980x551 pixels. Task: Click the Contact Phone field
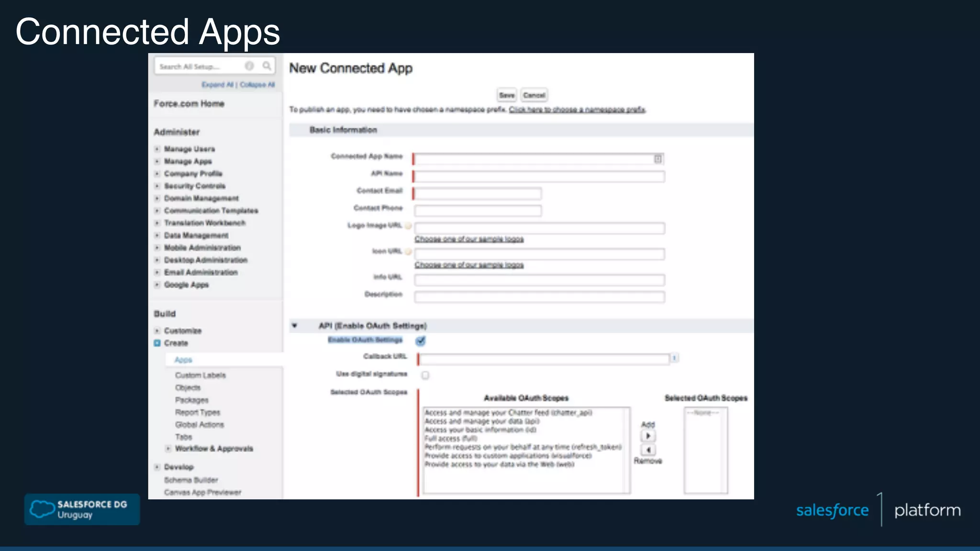pos(478,211)
